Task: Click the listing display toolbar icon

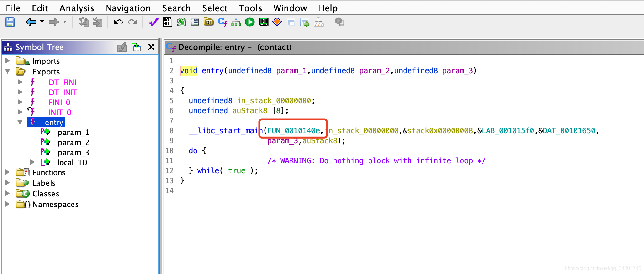Action: (195, 22)
